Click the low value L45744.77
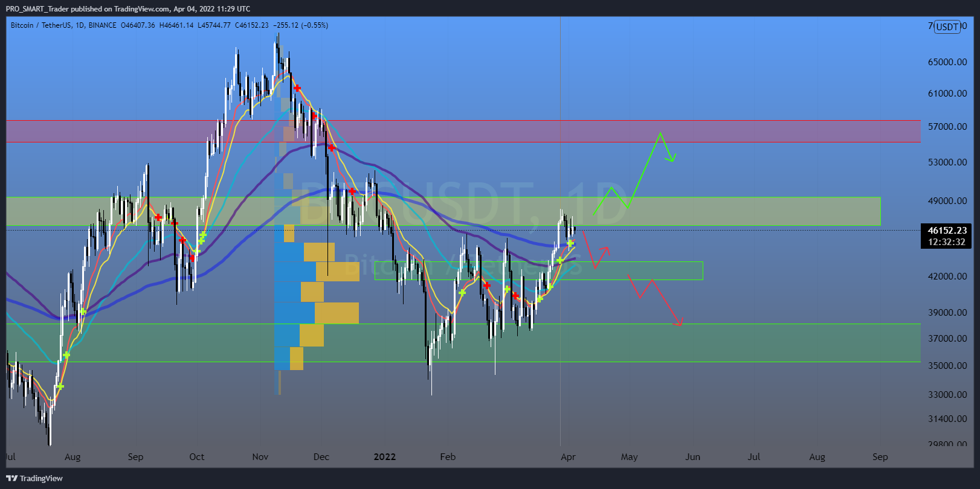 click(214, 25)
